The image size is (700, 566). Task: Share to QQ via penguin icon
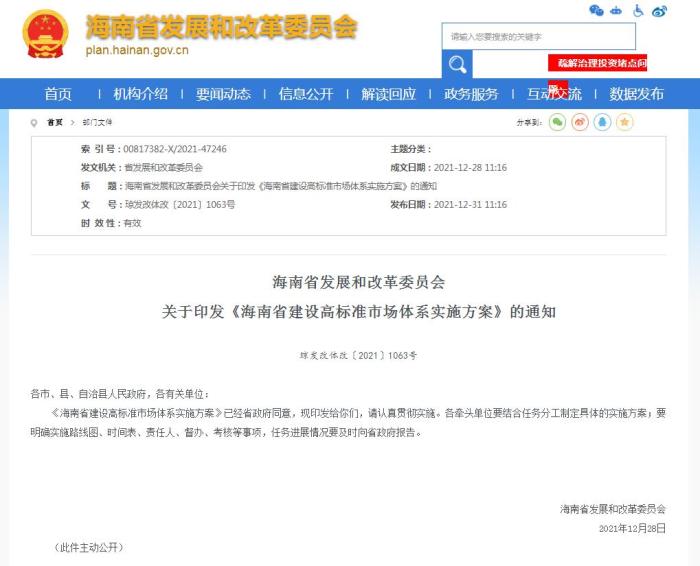point(602,122)
